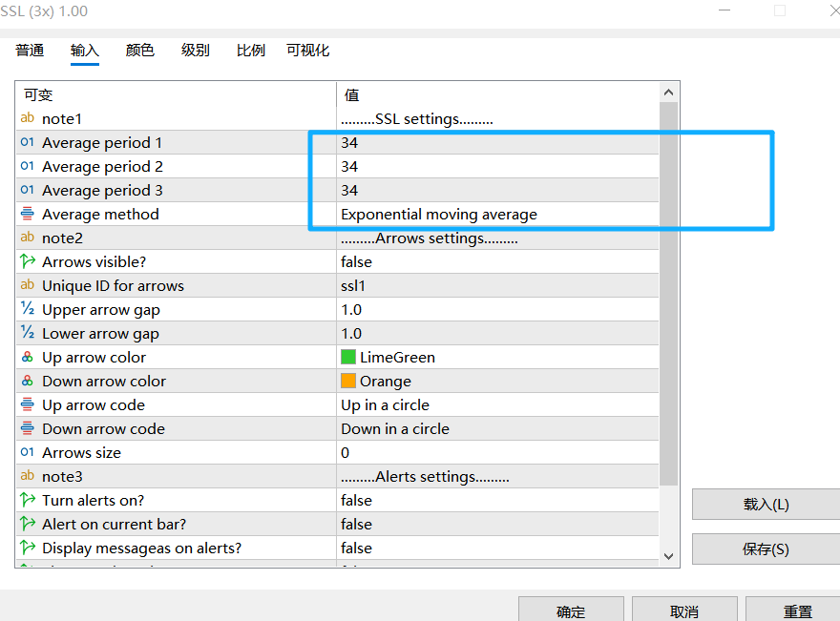Click the color icon for Down arrow color
Viewport: 840px width, 621px height.
click(28, 381)
